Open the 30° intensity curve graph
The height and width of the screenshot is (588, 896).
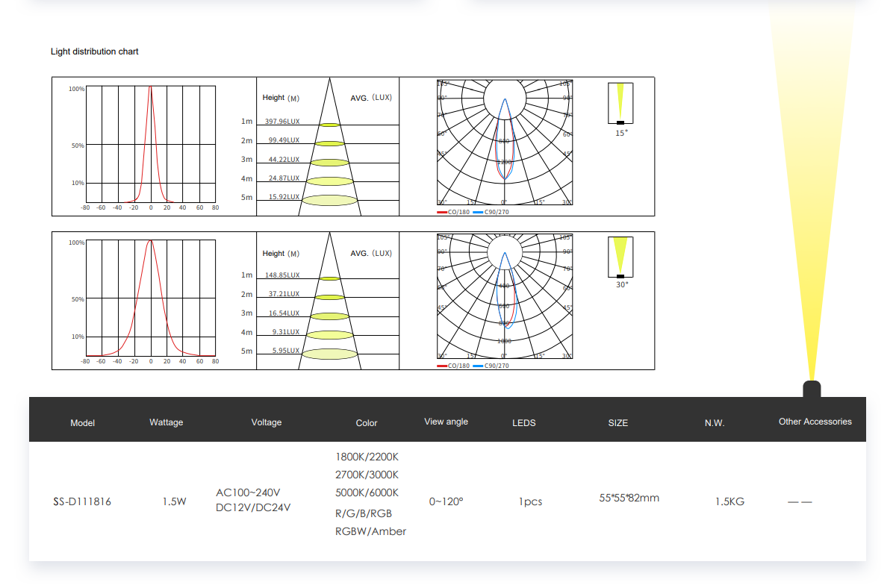[150, 298]
